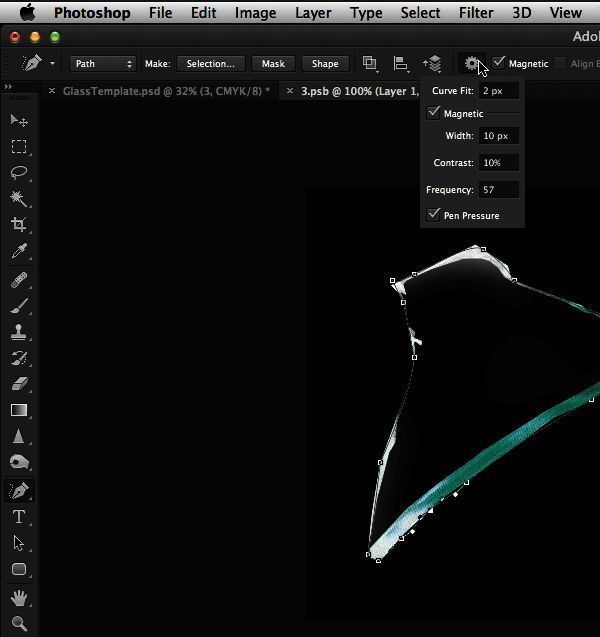The image size is (600, 637).
Task: Close the 3.psb document tab
Action: [x=290, y=91]
